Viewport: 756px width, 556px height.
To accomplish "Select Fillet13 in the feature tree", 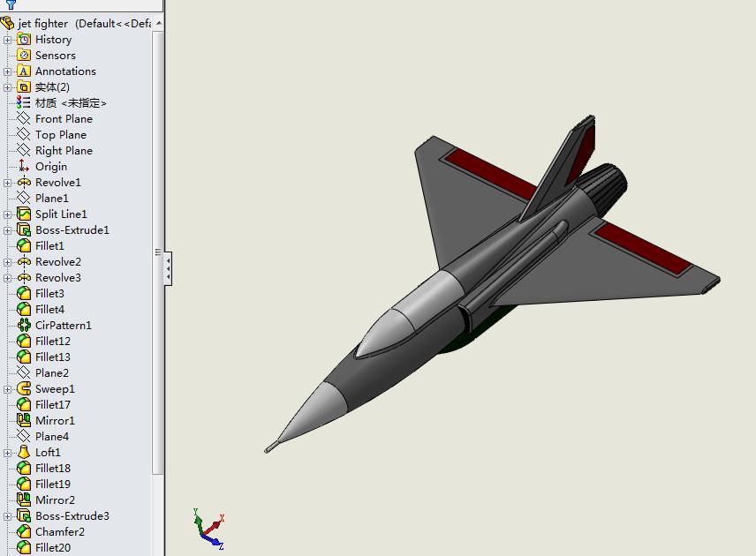I will pos(53,357).
